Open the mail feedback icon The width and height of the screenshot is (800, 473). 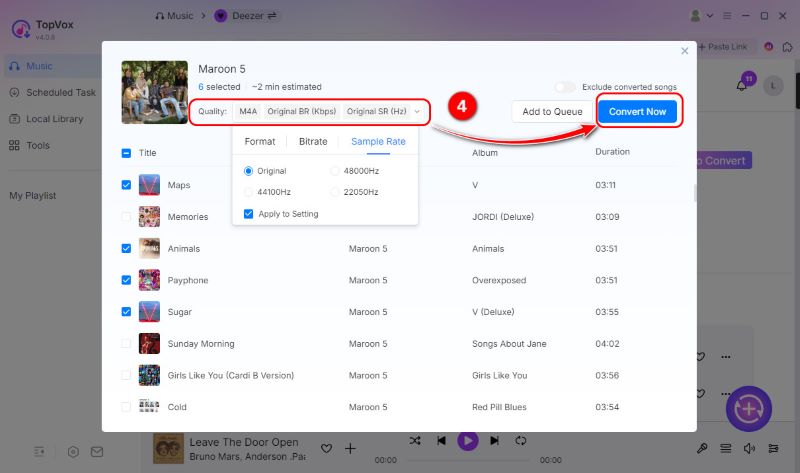click(97, 452)
